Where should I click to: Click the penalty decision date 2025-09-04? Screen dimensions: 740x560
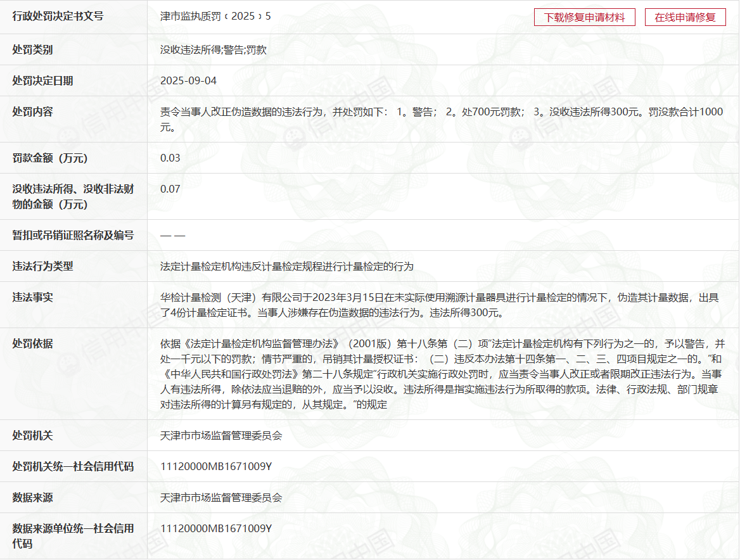click(189, 81)
